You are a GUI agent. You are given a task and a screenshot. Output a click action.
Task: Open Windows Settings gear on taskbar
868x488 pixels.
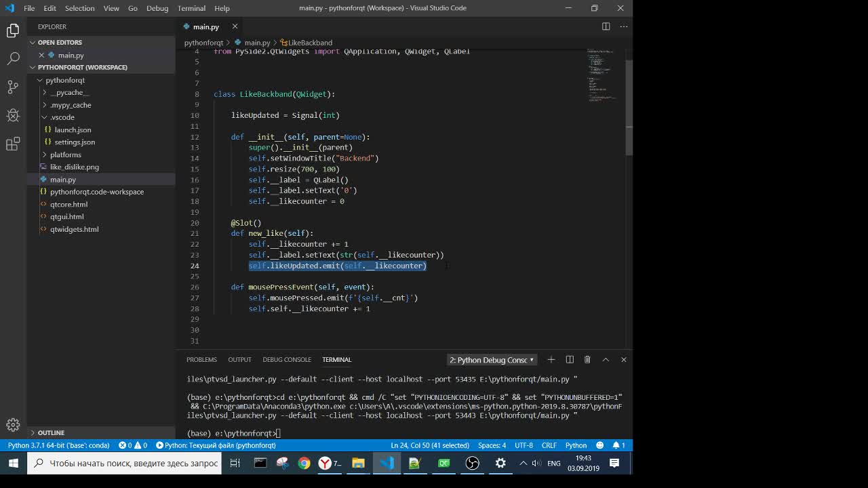pos(500,463)
